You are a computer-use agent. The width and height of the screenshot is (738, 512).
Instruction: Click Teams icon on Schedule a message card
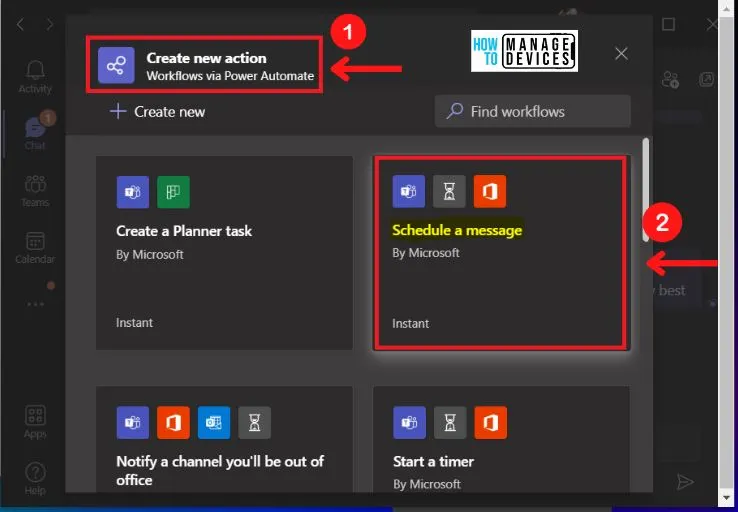click(x=409, y=191)
